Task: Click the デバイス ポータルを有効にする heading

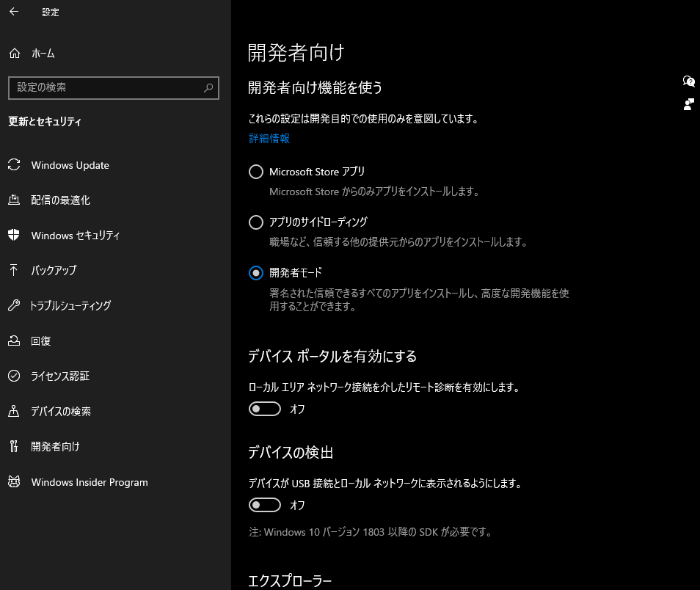Action: (x=332, y=357)
